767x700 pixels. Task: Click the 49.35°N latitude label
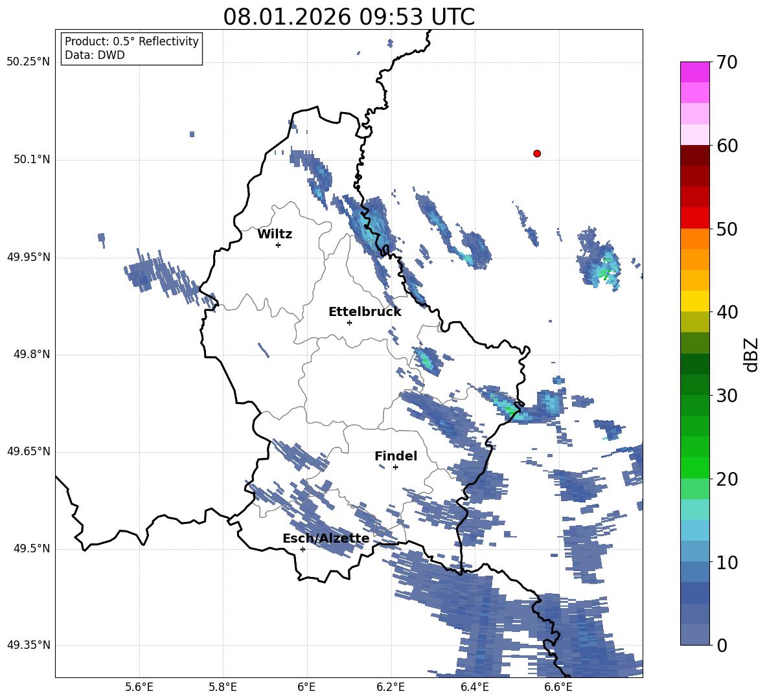point(29,645)
